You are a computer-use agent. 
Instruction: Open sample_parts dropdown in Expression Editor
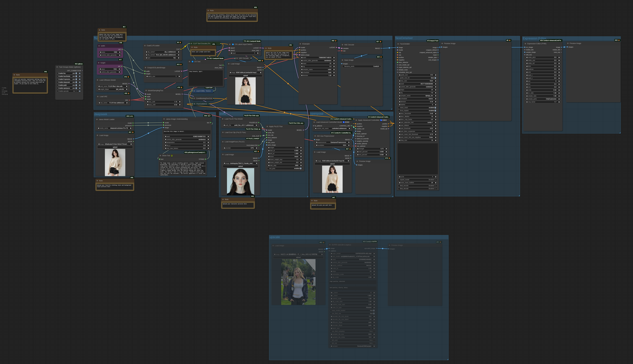543,99
